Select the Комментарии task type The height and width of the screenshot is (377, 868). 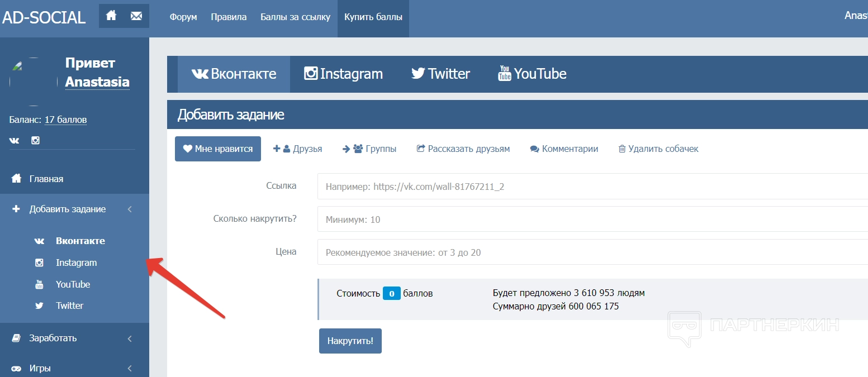564,149
